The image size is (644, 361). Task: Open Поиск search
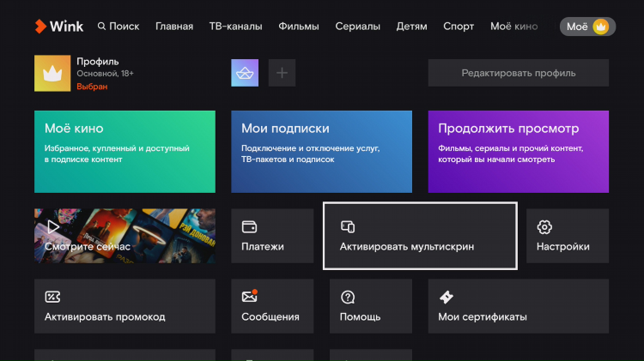118,27
